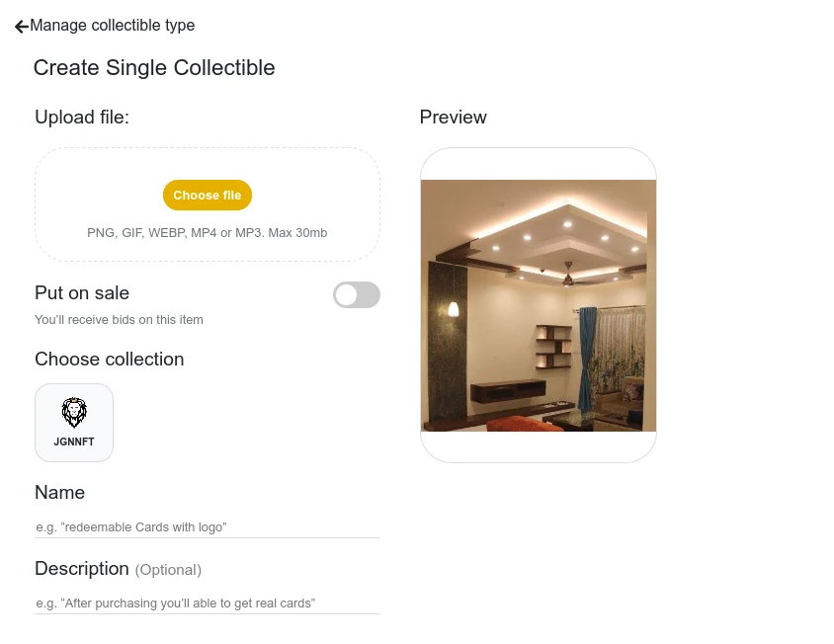
Task: Click the Choose file button
Action: pos(207,196)
